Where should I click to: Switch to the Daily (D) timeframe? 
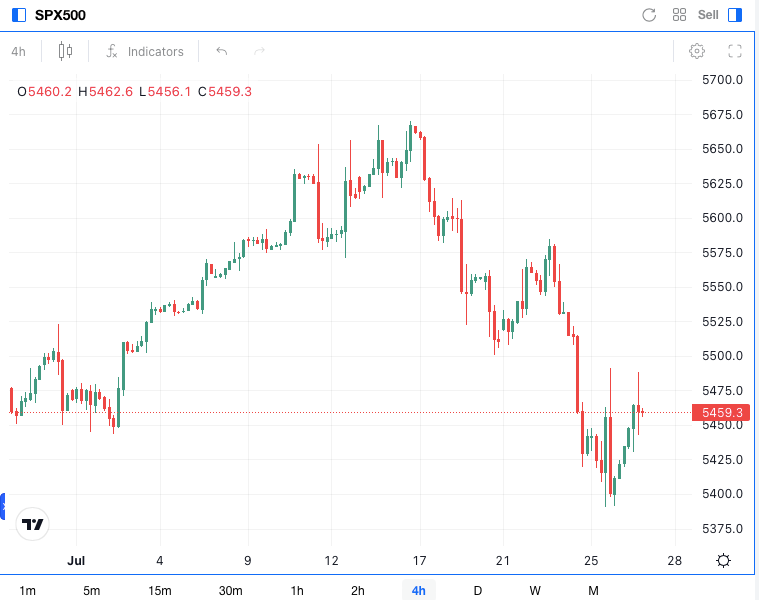coord(477,590)
